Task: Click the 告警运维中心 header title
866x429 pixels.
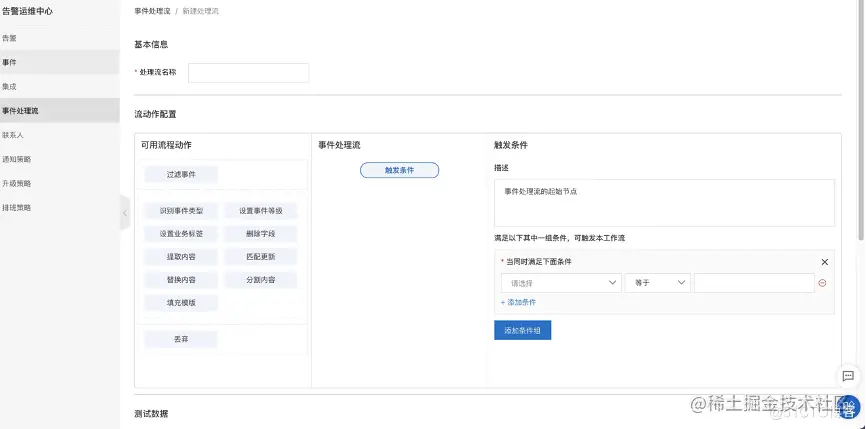Action: point(28,11)
